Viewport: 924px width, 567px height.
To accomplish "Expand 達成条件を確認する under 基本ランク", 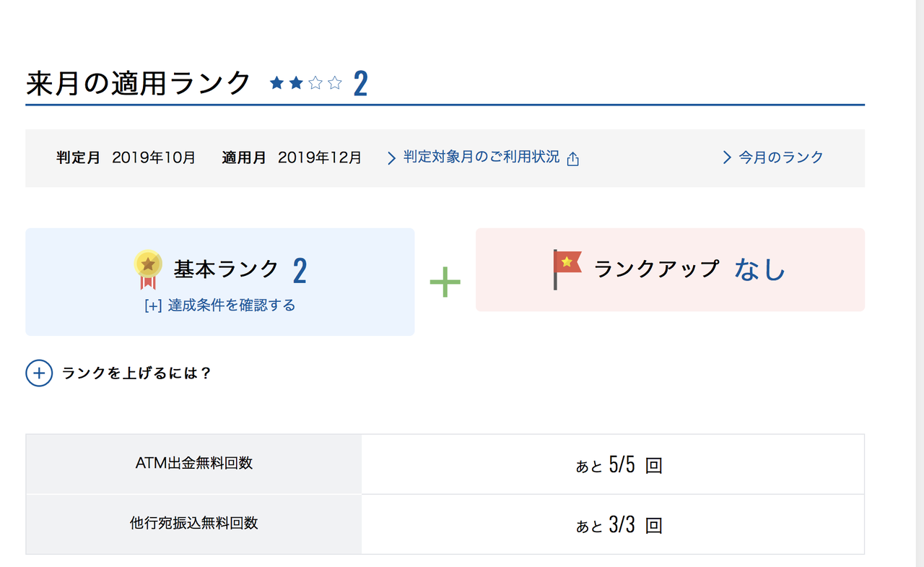I will (x=220, y=306).
